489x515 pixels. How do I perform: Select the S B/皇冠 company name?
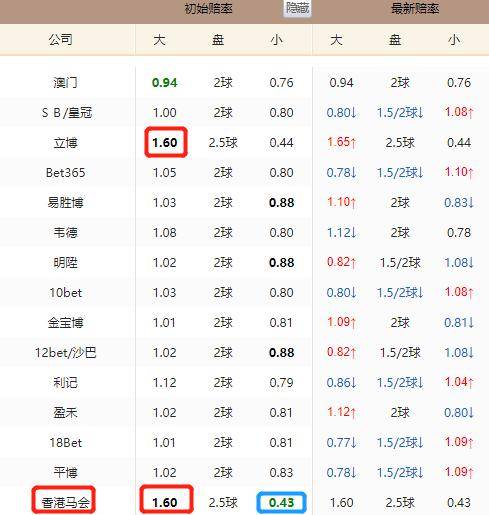67,113
